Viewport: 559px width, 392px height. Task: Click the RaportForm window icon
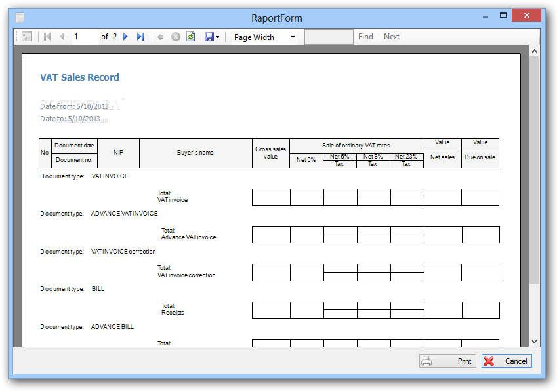pos(20,17)
